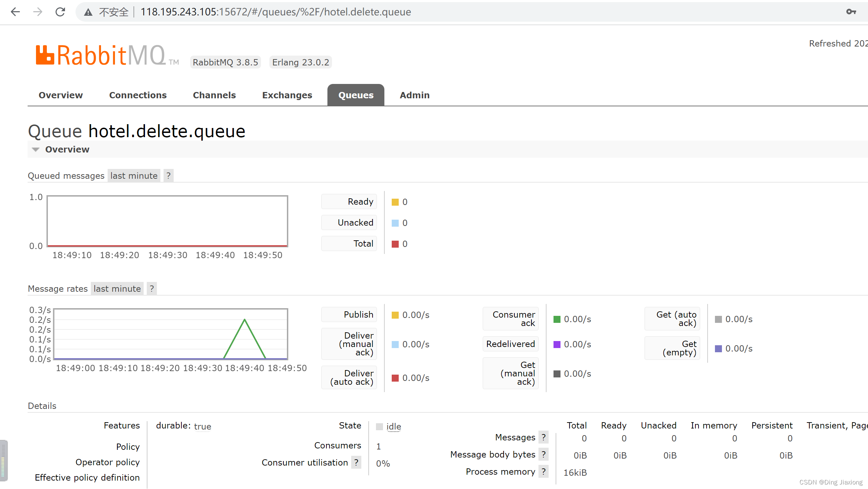This screenshot has width=868, height=489.
Task: Open the Overview tab
Action: tap(60, 95)
